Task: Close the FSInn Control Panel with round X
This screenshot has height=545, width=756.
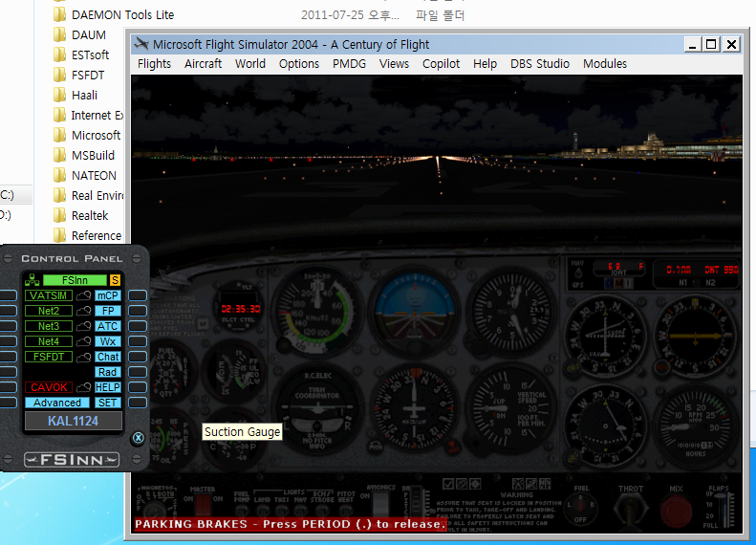Action: point(139,438)
